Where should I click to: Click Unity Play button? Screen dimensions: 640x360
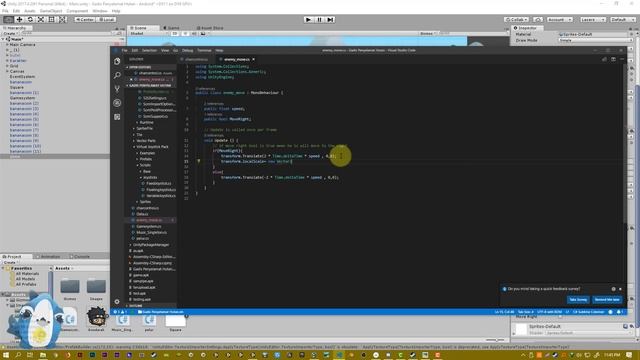(x=309, y=19)
